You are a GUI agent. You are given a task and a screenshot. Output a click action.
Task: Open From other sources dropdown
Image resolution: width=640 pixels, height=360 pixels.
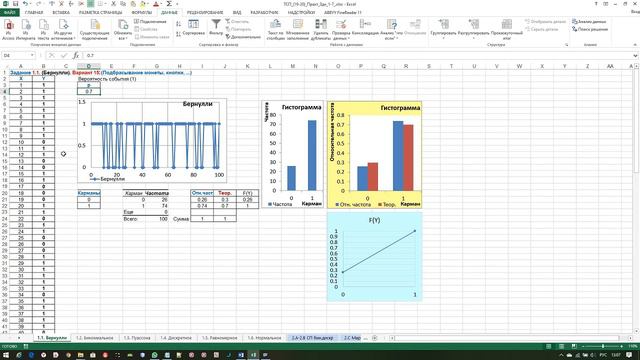(x=62, y=29)
